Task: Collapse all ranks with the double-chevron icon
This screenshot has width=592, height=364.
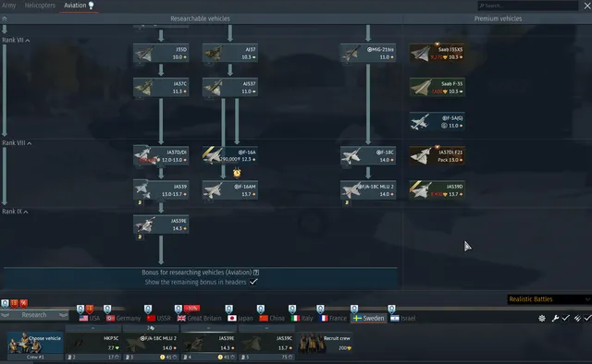Action: click(x=4, y=18)
